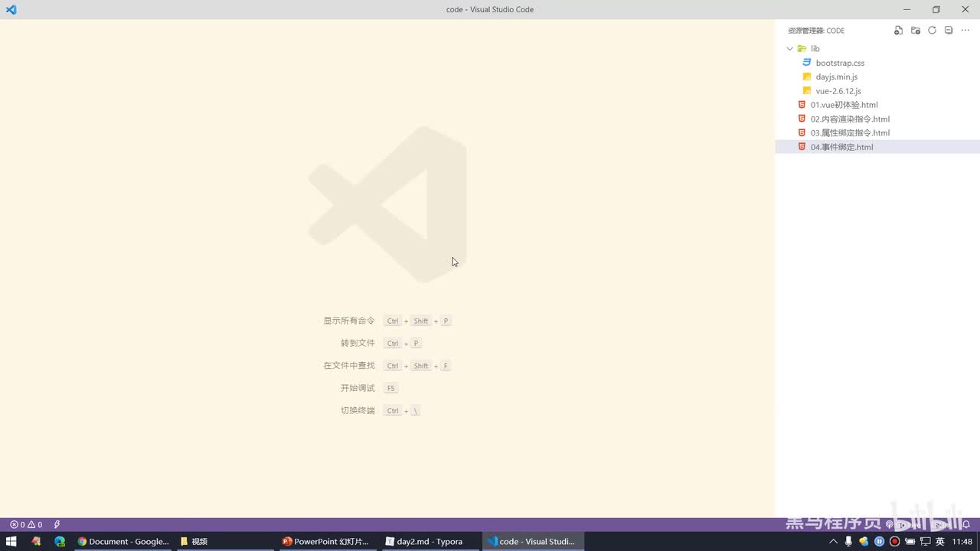
Task: Click the lightning bolt status bar icon
Action: (57, 525)
